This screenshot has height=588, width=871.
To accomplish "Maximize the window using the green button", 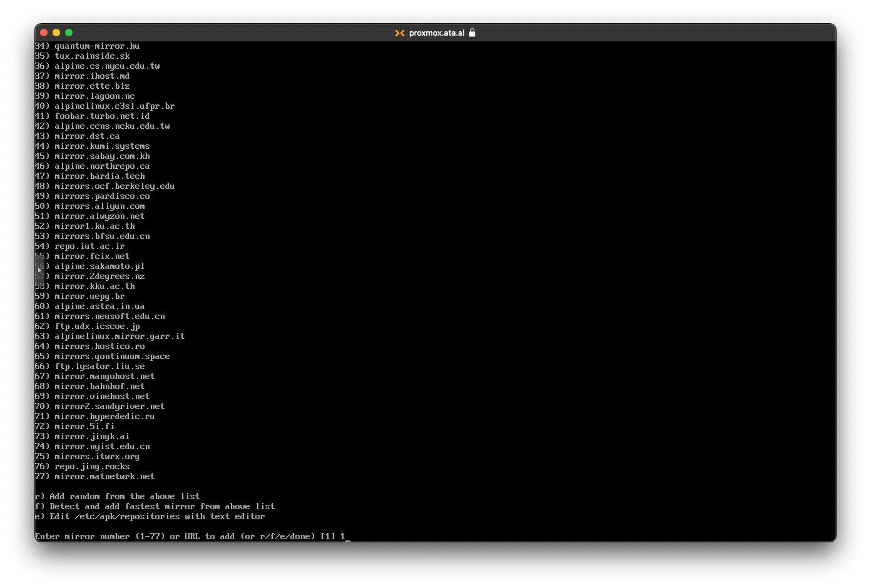I will pos(69,33).
